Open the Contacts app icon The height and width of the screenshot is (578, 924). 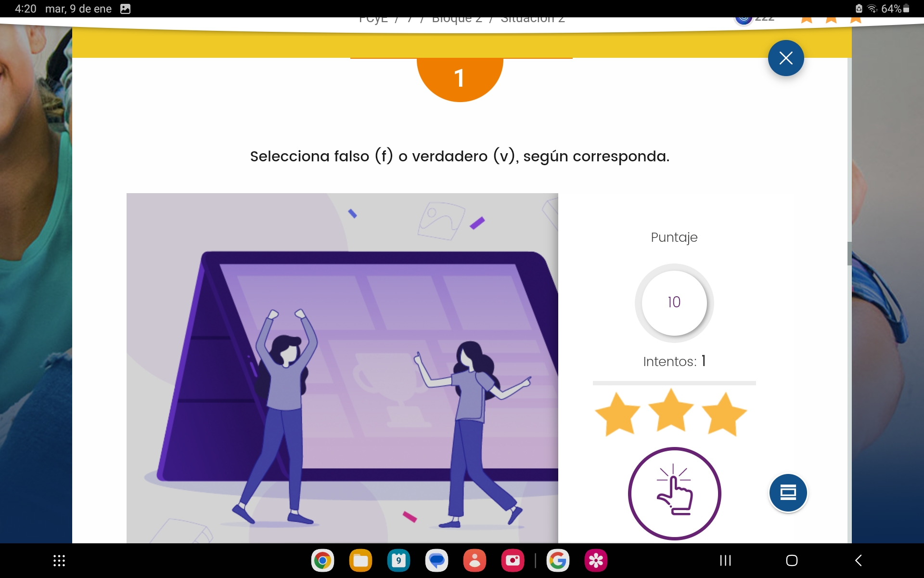pyautogui.click(x=475, y=561)
